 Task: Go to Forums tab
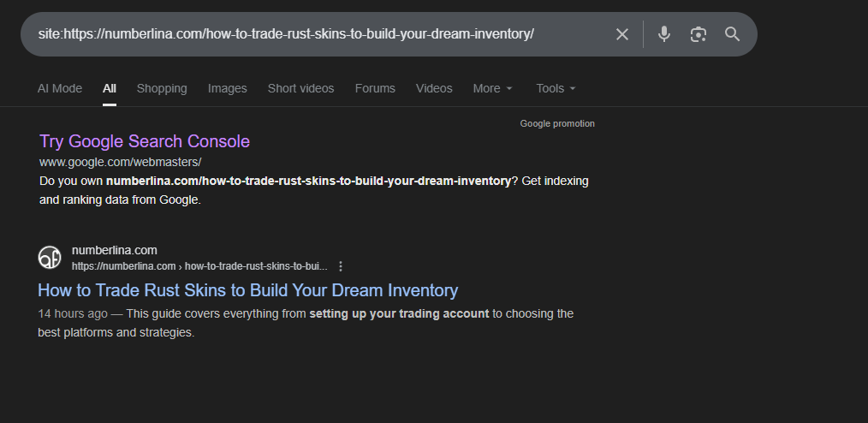coord(375,88)
